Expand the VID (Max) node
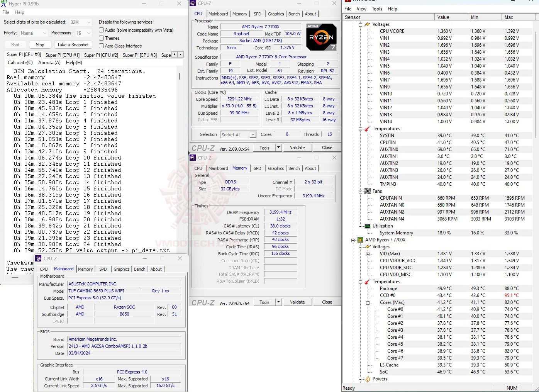 [x=368, y=254]
